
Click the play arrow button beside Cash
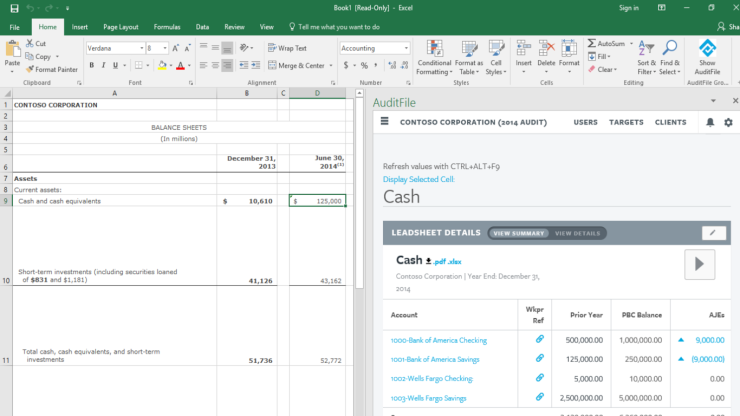[x=699, y=264]
